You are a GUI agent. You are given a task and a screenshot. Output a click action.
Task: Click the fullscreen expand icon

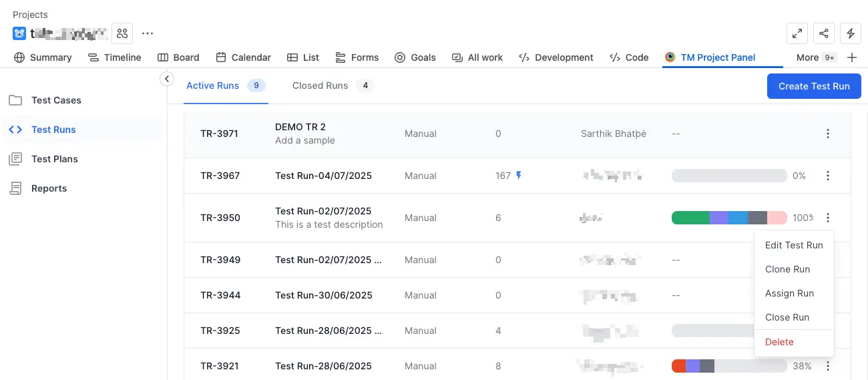[797, 33]
